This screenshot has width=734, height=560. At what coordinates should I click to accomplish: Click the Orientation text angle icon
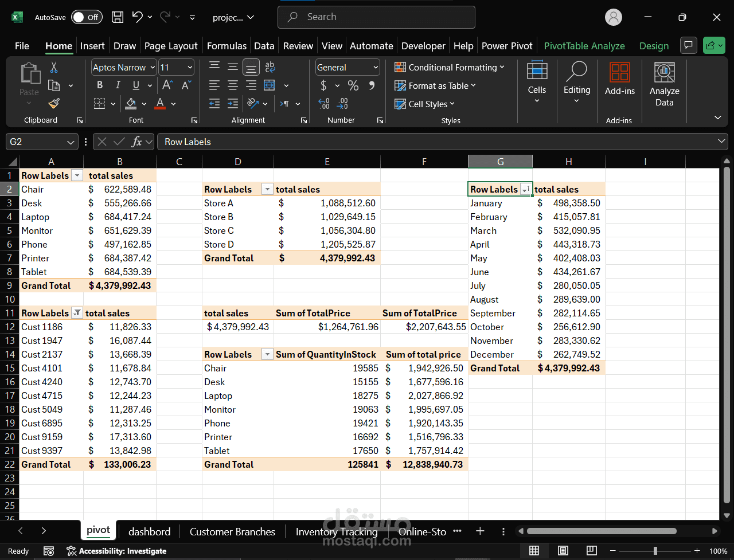pos(253,104)
